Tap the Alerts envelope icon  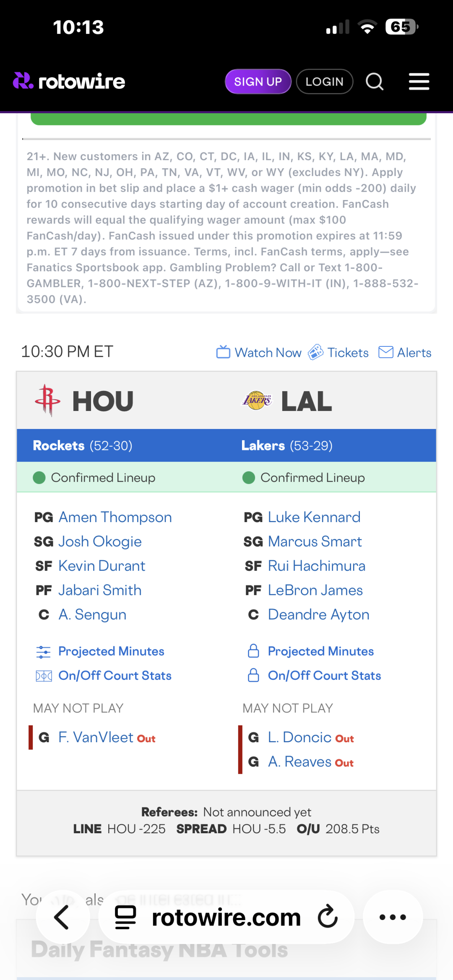coord(386,352)
